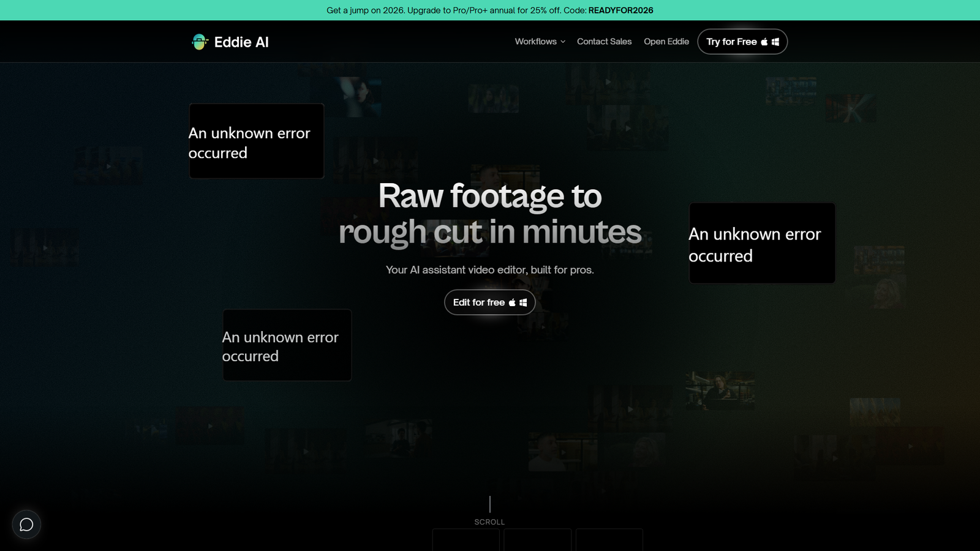Click the Windows icon in Edit for free button

coord(524,302)
